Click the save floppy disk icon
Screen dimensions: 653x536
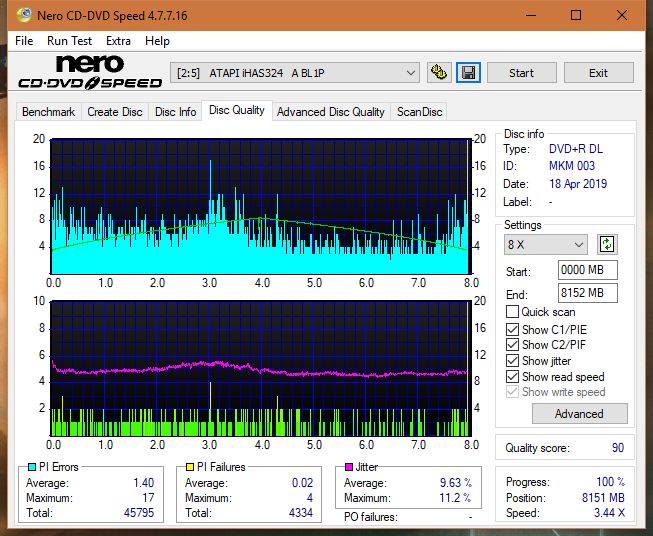click(469, 73)
